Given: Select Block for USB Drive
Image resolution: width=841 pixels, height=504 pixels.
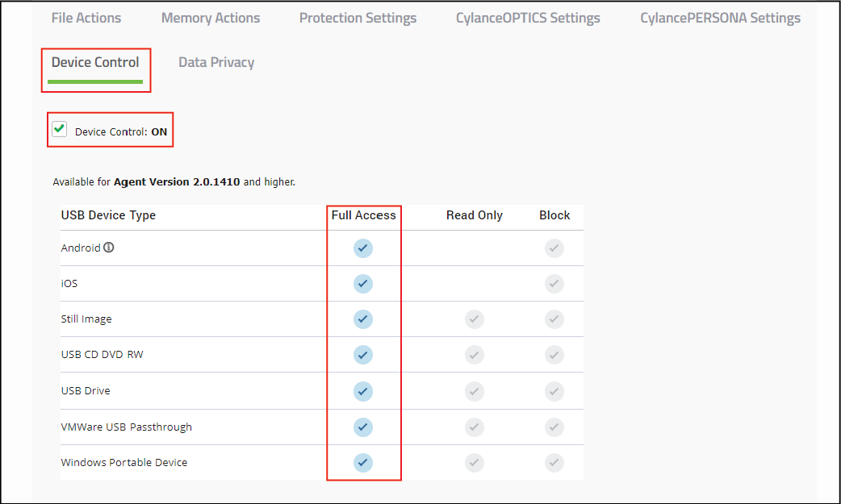Looking at the screenshot, I should [554, 391].
